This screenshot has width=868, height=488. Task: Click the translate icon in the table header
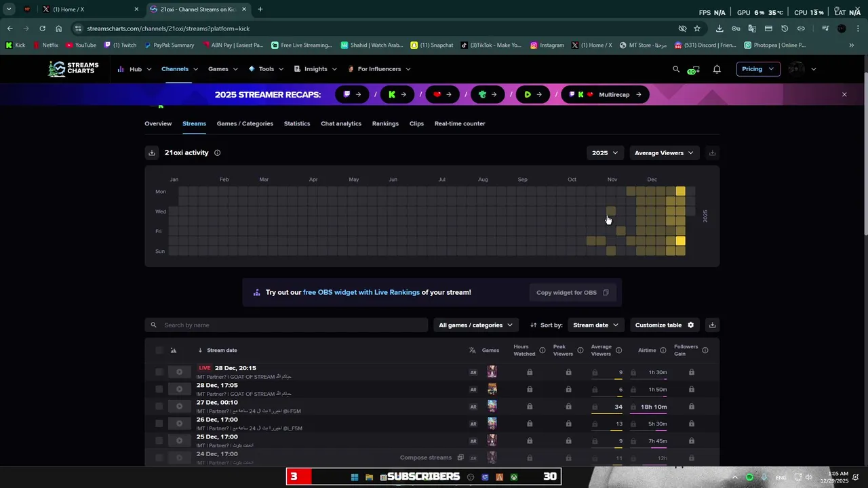click(x=472, y=350)
